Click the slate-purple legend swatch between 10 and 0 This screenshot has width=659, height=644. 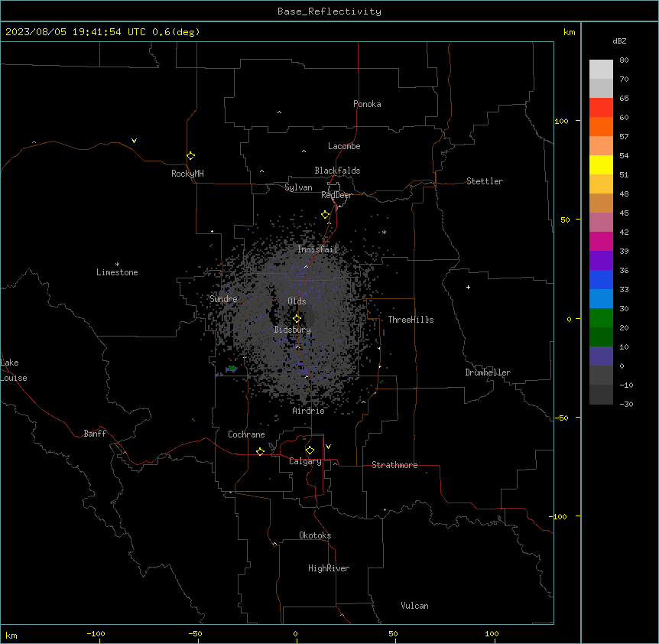coord(601,356)
